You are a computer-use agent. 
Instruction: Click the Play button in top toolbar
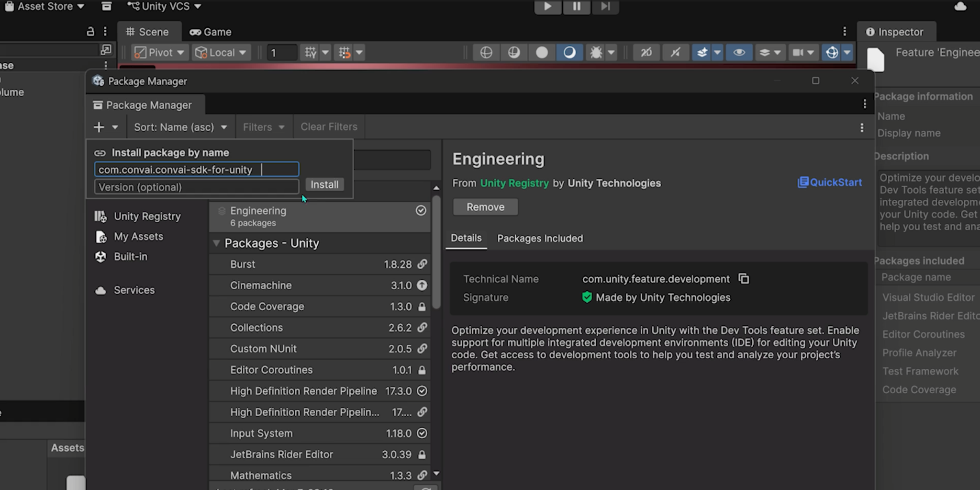tap(547, 6)
